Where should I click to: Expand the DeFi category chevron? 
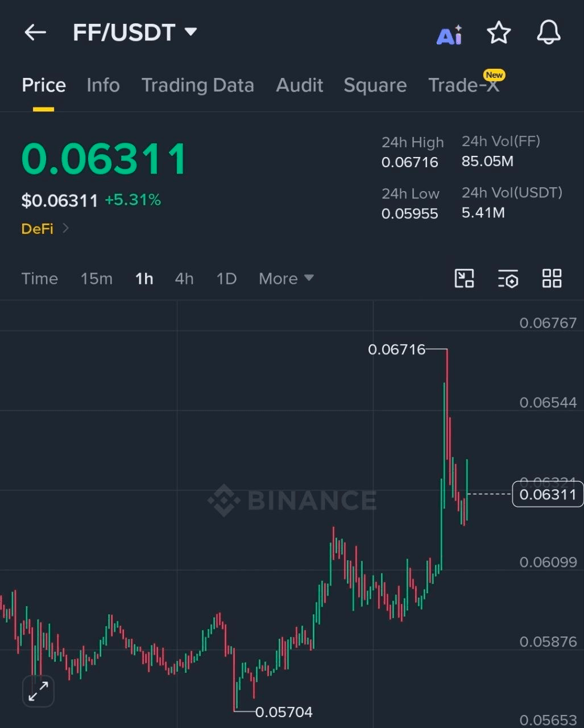tap(65, 228)
